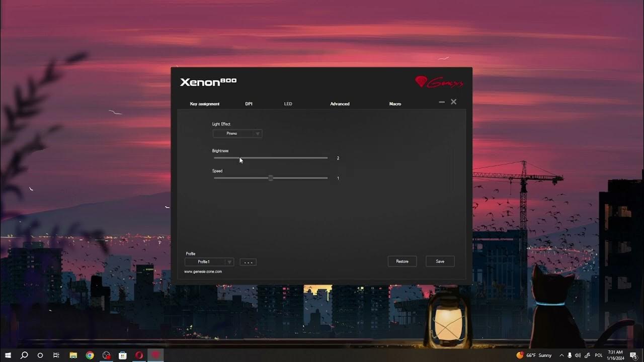The width and height of the screenshot is (644, 362).
Task: Save the current LED settings
Action: [x=440, y=261]
